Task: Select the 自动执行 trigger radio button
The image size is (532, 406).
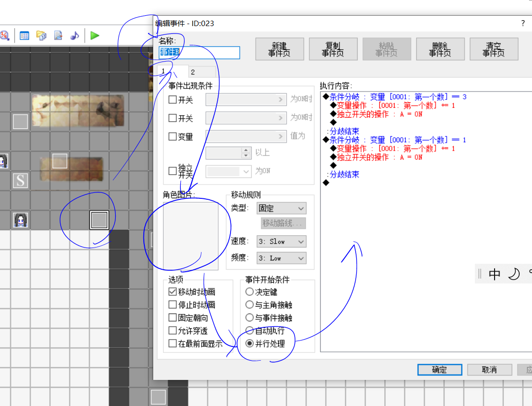Action: pos(249,330)
